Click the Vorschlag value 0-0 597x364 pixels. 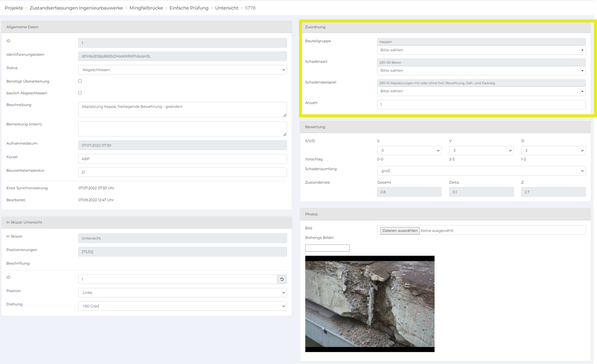click(x=380, y=159)
